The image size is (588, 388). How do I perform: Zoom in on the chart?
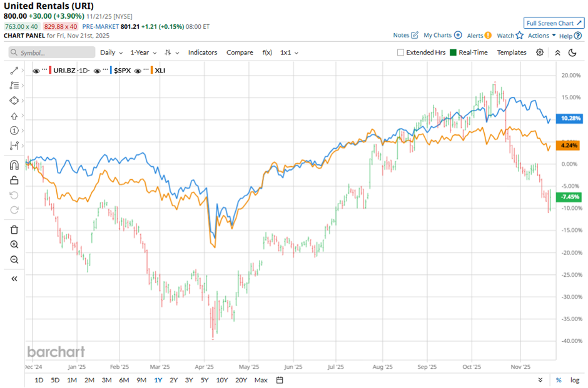(14, 244)
